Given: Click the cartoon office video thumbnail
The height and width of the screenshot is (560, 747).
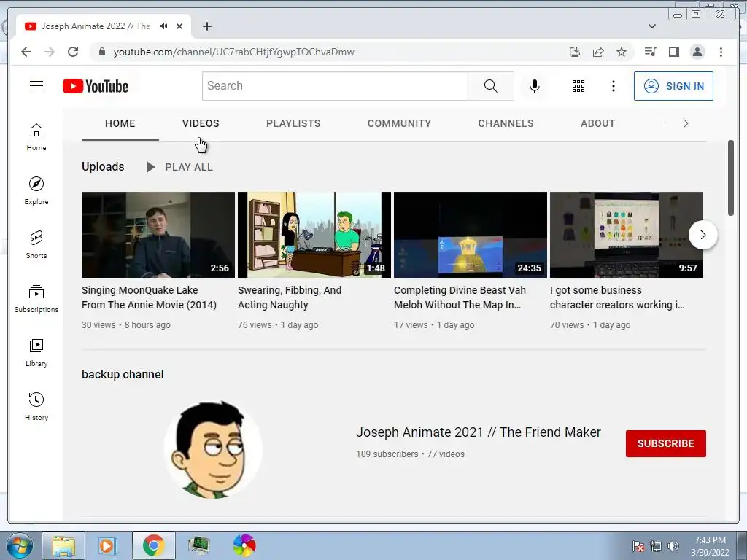Looking at the screenshot, I should [x=314, y=235].
